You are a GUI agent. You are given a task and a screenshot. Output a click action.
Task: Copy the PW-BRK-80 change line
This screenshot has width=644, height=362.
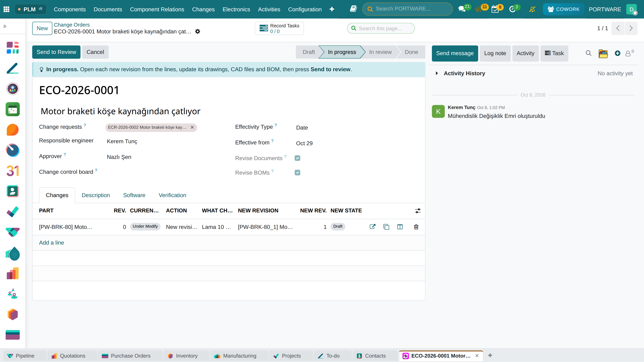click(386, 227)
